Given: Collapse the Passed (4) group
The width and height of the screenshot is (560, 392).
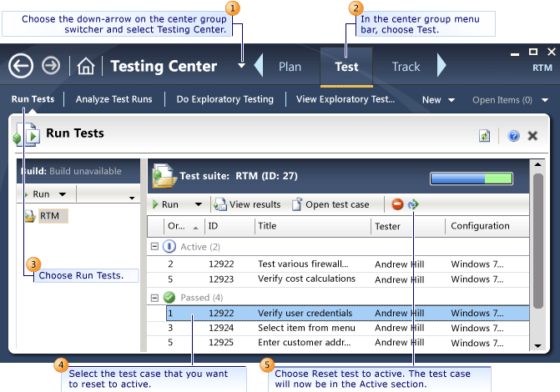Looking at the screenshot, I should pos(154,298).
